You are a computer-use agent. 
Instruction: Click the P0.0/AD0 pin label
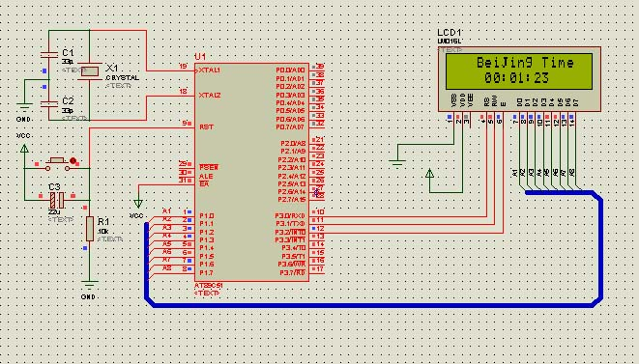click(290, 70)
